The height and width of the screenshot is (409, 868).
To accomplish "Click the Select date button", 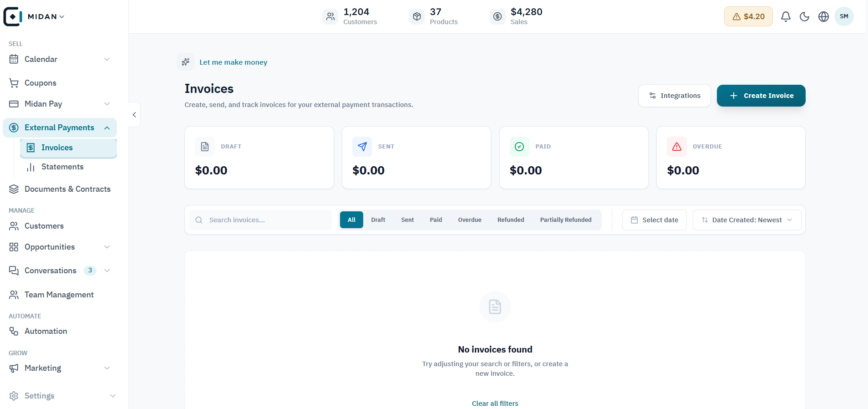I will tap(655, 220).
